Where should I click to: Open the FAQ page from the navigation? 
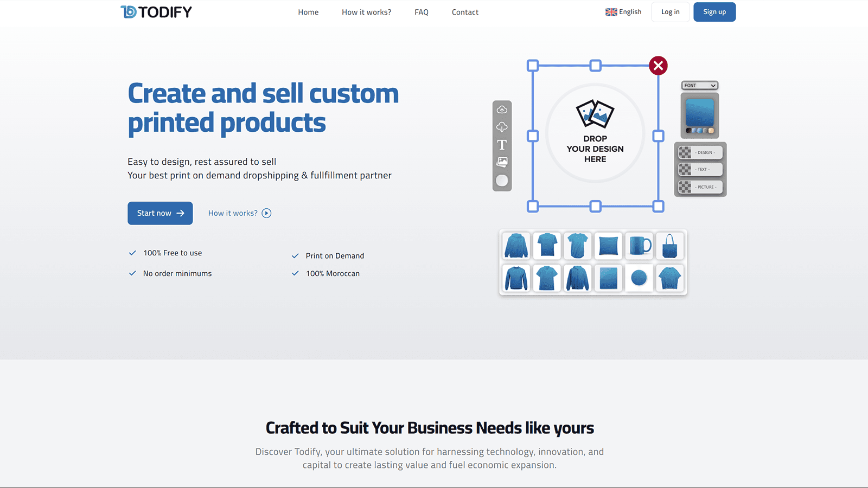tap(421, 12)
